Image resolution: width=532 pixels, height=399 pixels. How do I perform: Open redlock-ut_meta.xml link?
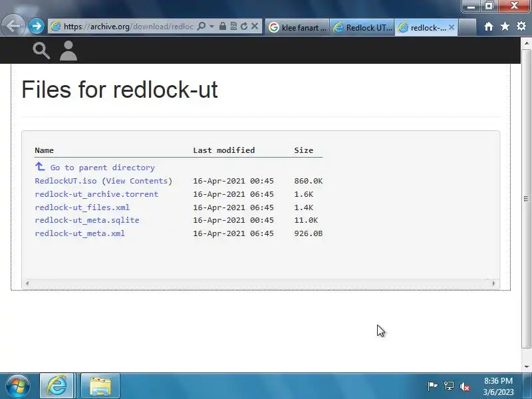[80, 233]
